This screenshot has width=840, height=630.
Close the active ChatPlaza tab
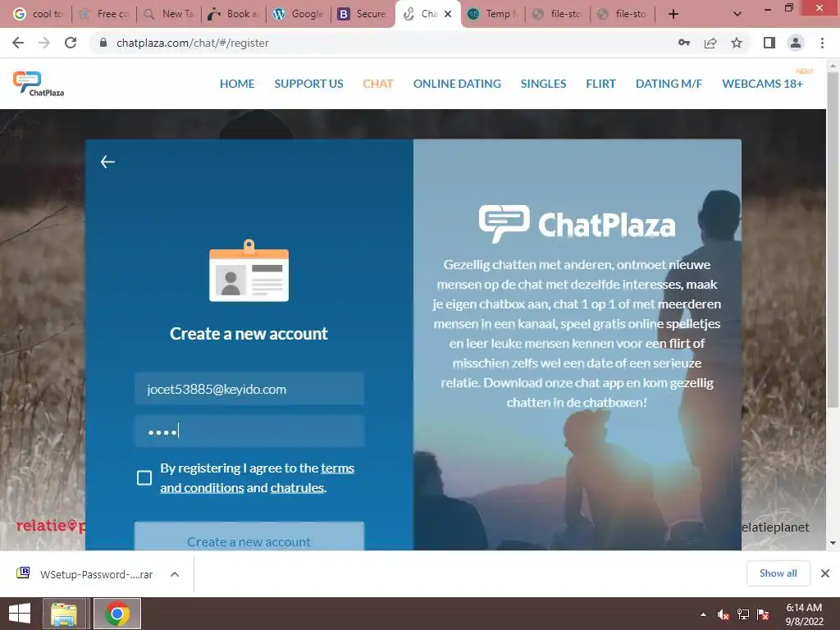(449, 14)
